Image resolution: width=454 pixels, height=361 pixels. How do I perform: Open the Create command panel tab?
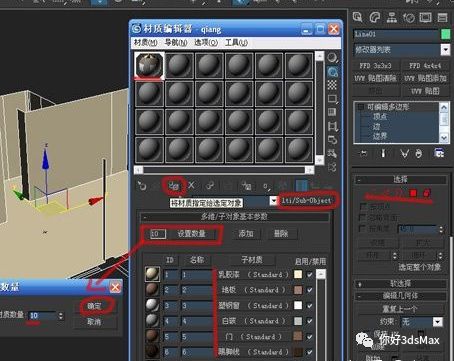coord(358,17)
